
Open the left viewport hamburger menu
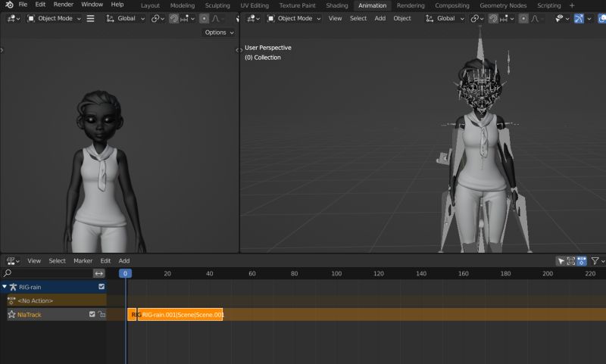(x=91, y=18)
